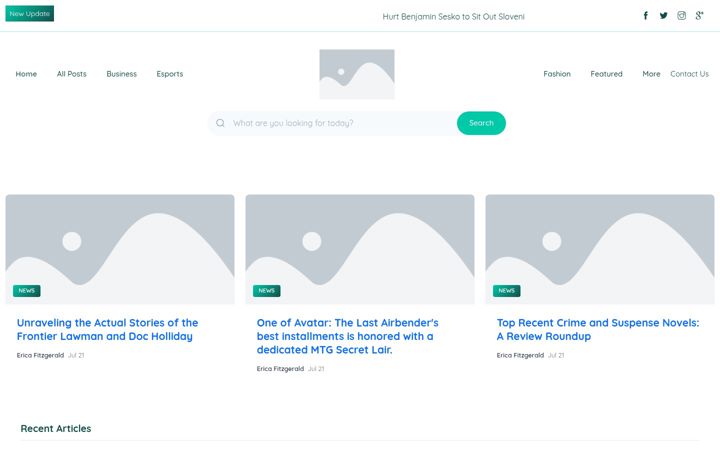This screenshot has width=720, height=450.
Task: Click NEWS tag on Avatar card
Action: (267, 291)
